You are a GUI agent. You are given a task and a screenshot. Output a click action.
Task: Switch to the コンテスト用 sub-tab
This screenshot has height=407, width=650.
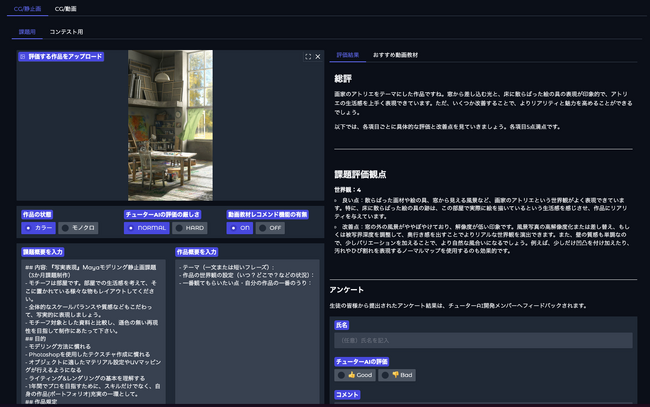67,32
